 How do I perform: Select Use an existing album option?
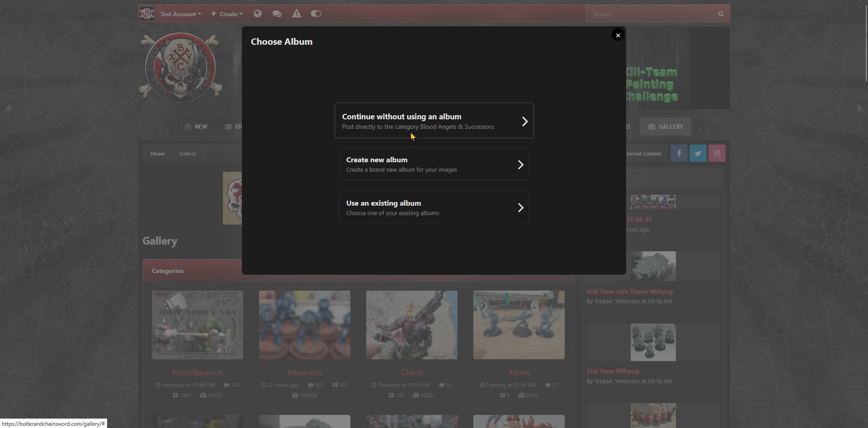(434, 207)
